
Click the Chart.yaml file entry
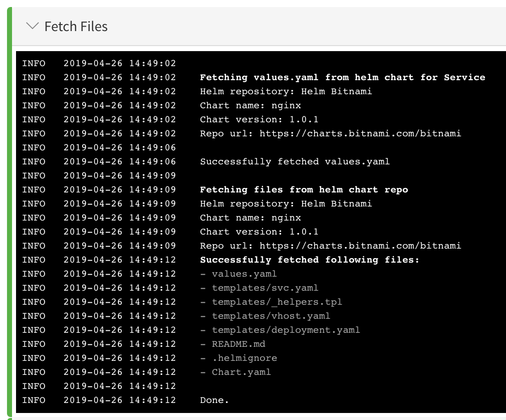click(x=235, y=372)
